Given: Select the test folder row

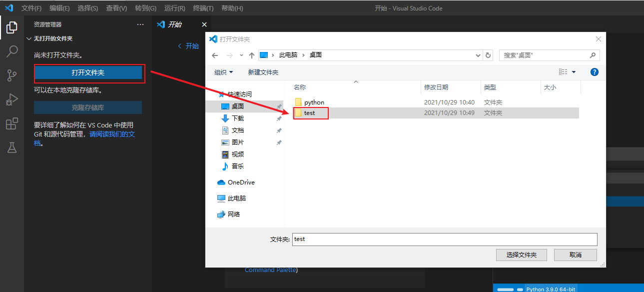Looking at the screenshot, I should tap(436, 113).
